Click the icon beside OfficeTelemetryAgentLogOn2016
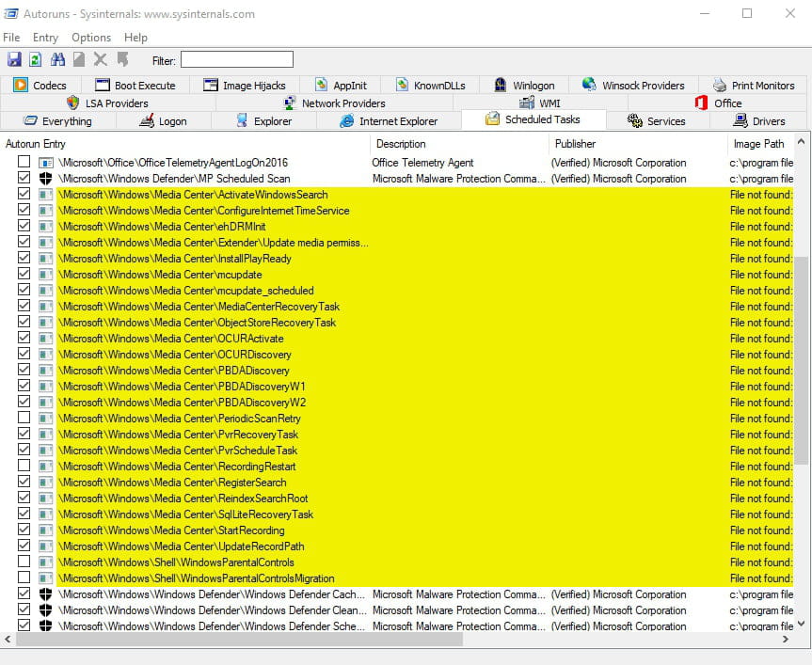Viewport: 812px width, 665px height. pyautogui.click(x=46, y=163)
